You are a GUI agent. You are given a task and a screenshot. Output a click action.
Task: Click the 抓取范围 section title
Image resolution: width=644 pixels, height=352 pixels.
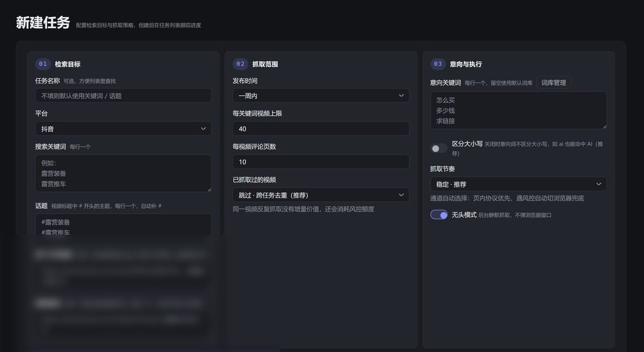(265, 64)
